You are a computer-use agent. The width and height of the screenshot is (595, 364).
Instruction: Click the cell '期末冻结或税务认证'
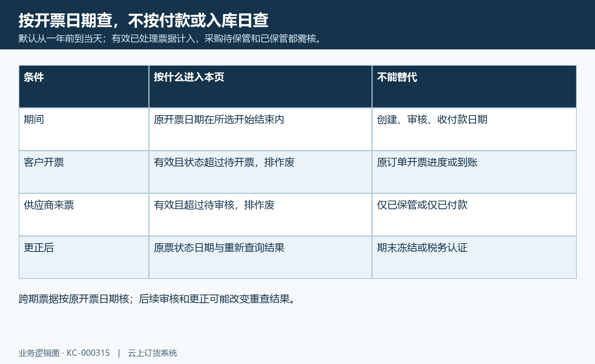coord(474,257)
